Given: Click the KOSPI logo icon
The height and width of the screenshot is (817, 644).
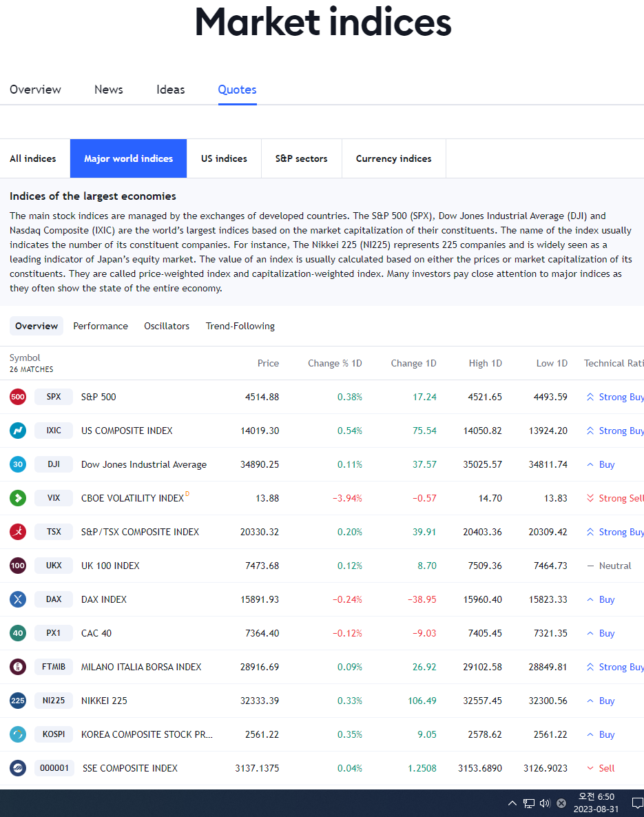Looking at the screenshot, I should (x=18, y=734).
